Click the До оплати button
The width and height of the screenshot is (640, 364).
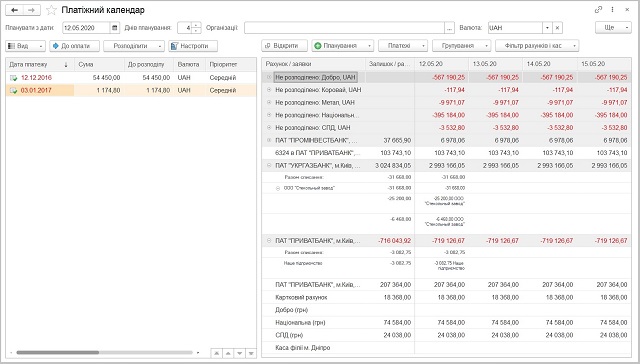[75, 46]
